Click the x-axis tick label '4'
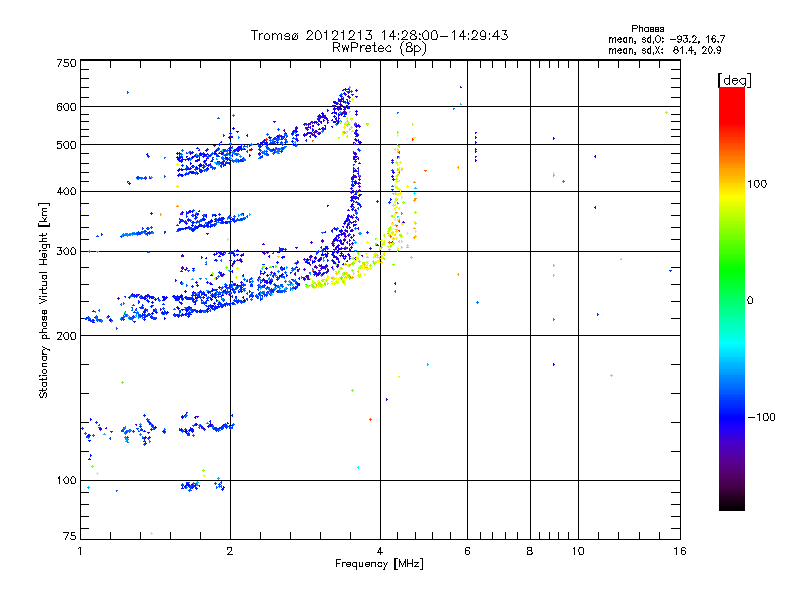Viewport: 800px width, 600px height. [x=380, y=551]
